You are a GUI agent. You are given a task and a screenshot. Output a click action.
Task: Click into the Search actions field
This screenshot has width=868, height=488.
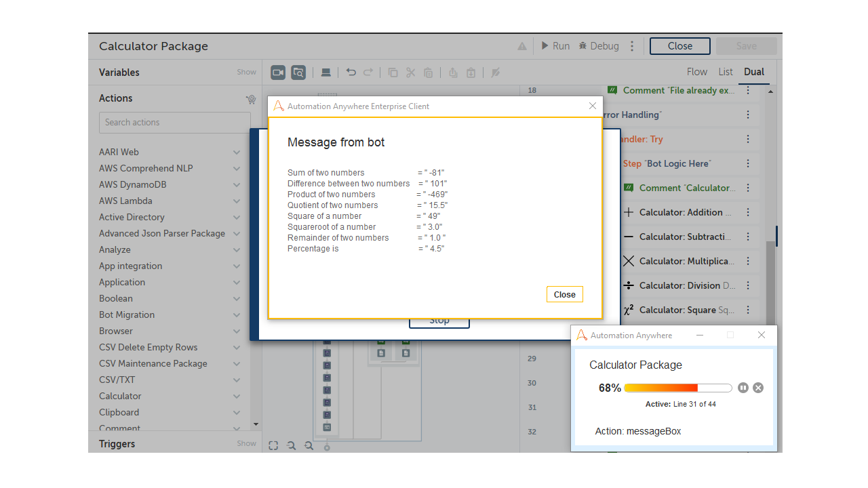(174, 123)
